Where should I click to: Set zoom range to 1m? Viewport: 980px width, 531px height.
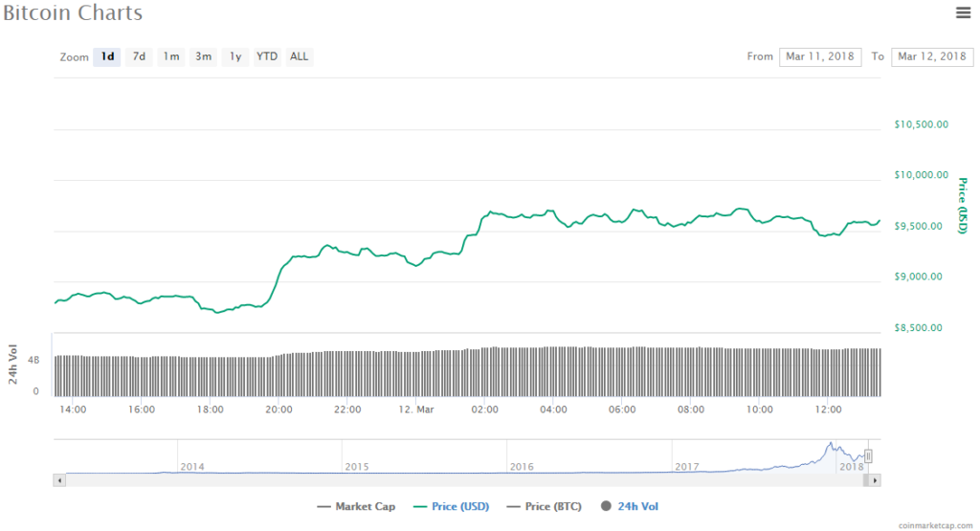pyautogui.click(x=170, y=56)
